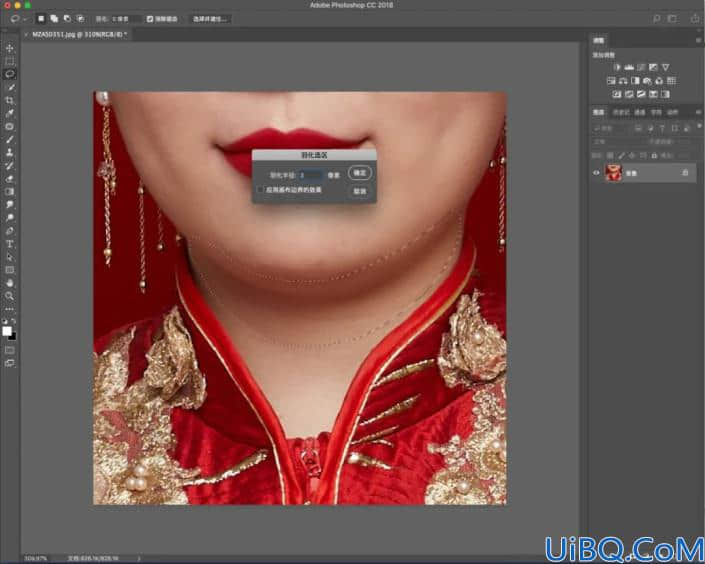Select the Rectangular Marquee tool
Viewport: 705px width, 564px height.
[x=9, y=61]
